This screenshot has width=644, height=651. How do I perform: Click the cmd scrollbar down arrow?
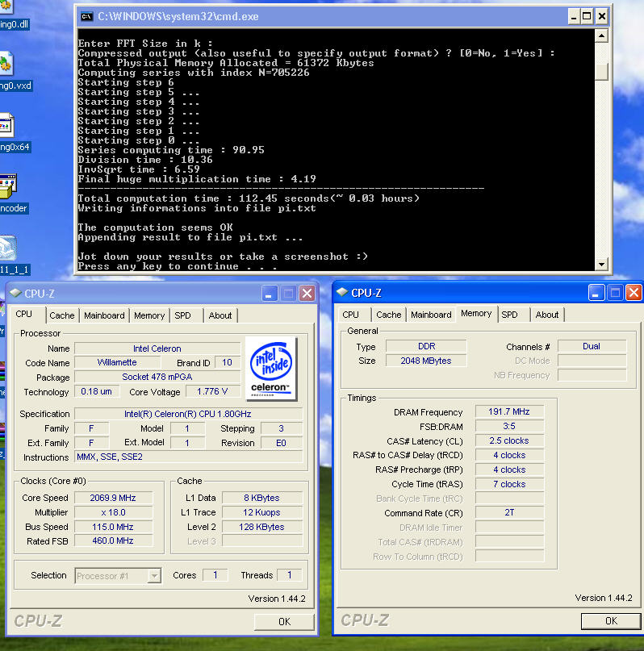(602, 264)
